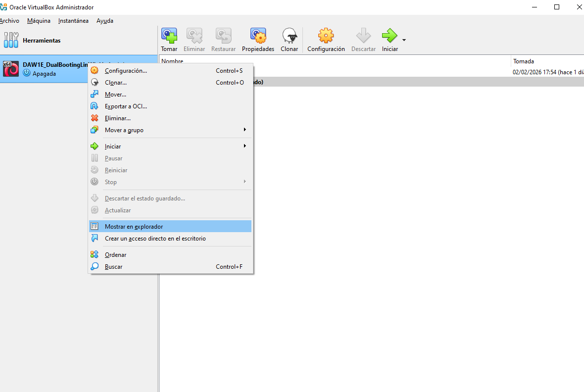Click the refresh icon beside Actualizar
This screenshot has width=584, height=392.
[95, 210]
